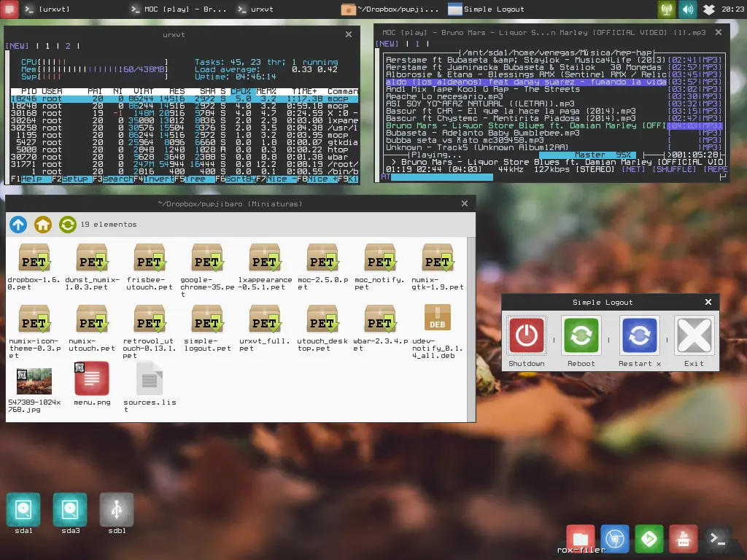This screenshot has height=560, width=747.
Task: Open sda3 drive on desktop
Action: coord(70,513)
